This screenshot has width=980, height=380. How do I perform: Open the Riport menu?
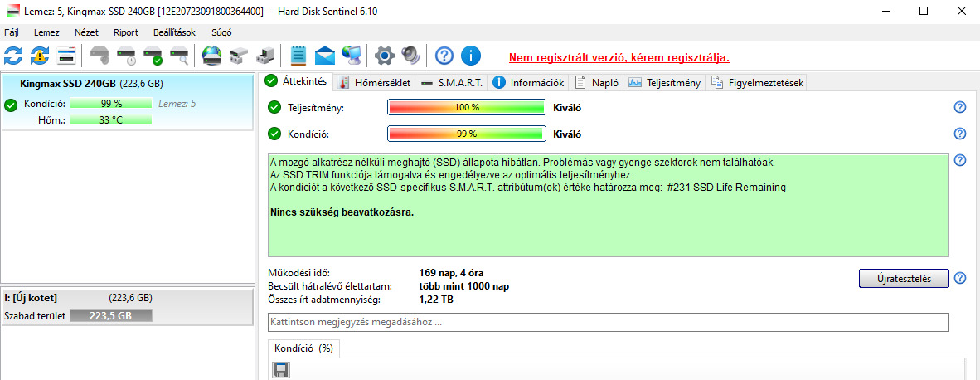tap(126, 33)
